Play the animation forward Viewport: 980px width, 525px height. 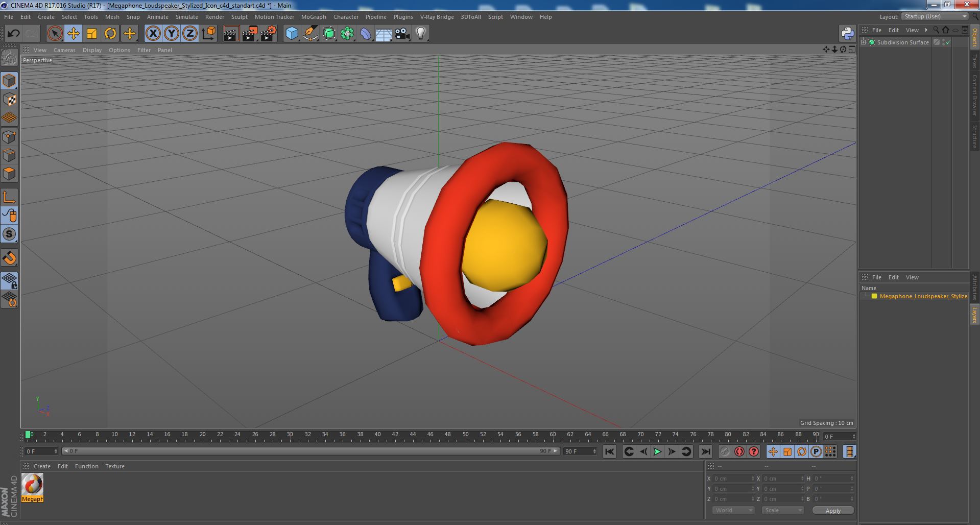coord(657,451)
